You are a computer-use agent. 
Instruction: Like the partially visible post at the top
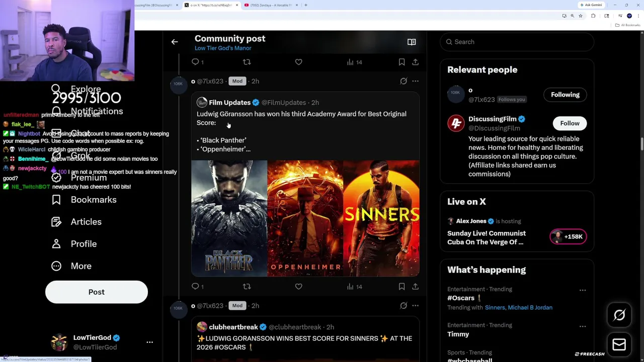298,62
